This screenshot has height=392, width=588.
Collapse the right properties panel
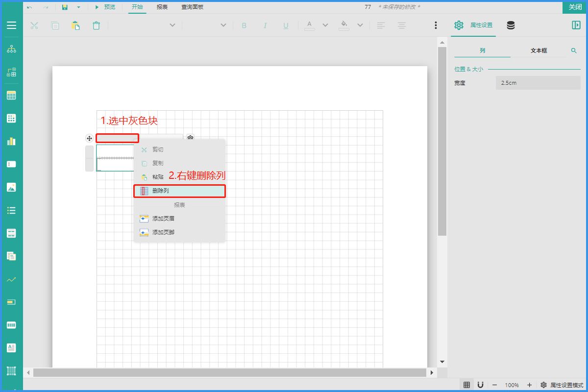click(x=576, y=25)
